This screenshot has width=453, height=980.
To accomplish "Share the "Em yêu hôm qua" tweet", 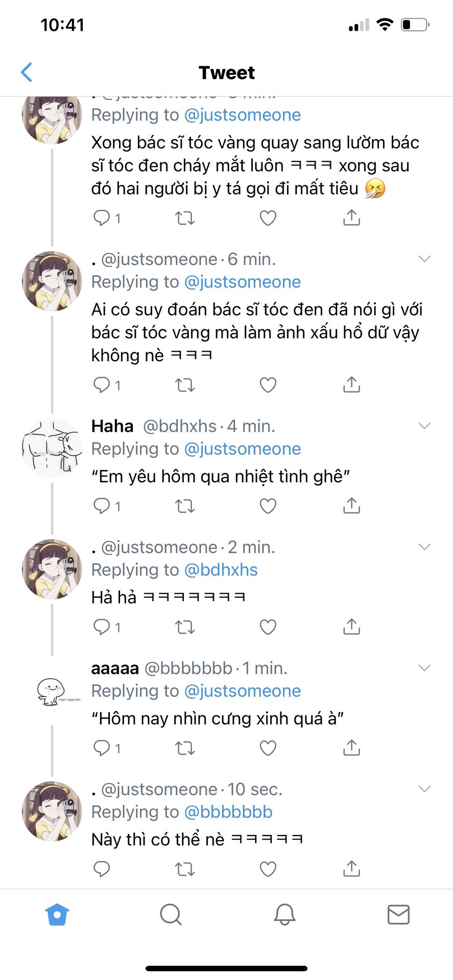I will click(351, 506).
